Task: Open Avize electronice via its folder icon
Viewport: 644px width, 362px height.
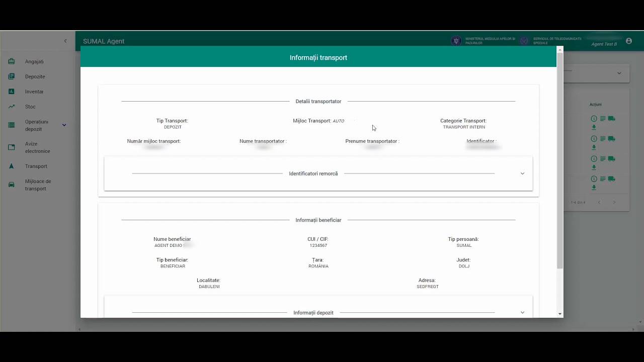Action: (11, 147)
